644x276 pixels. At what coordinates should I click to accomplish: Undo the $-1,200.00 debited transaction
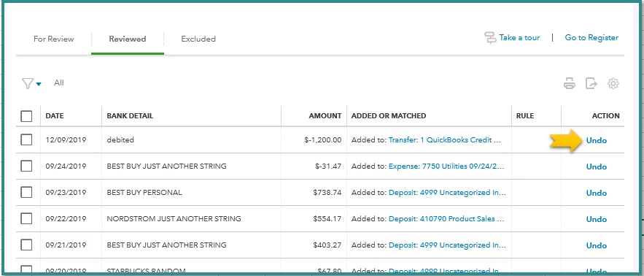click(x=597, y=140)
